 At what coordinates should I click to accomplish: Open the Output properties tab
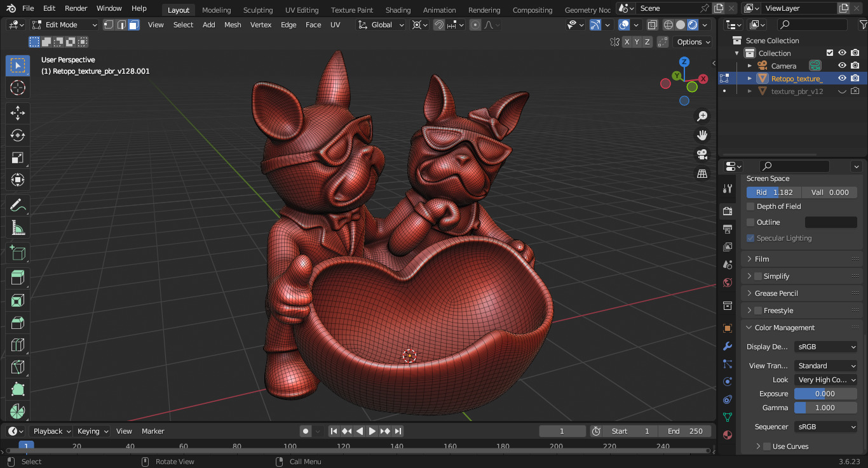pos(728,229)
